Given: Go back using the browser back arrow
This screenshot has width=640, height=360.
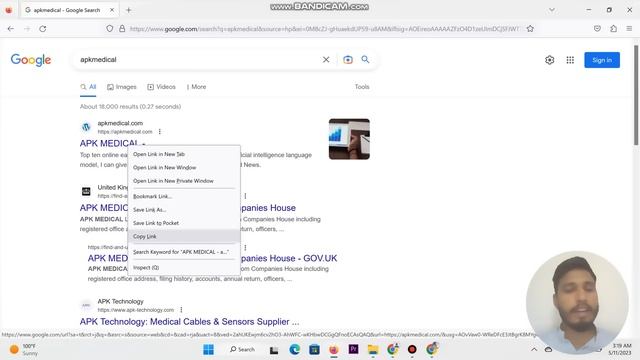Looking at the screenshot, I should pos(11,29).
